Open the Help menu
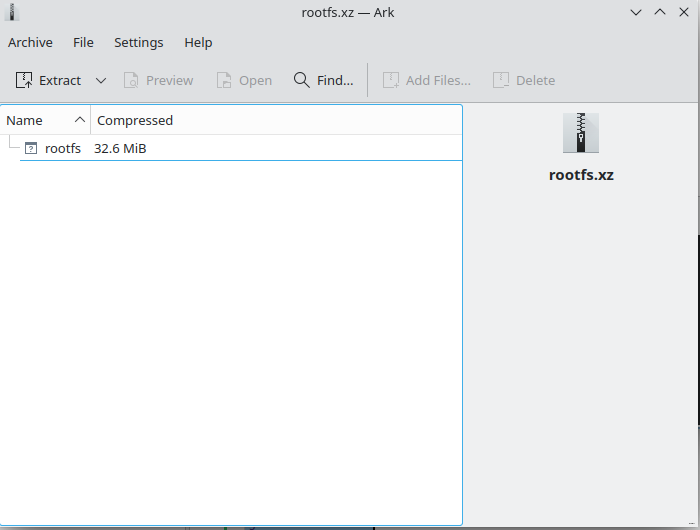This screenshot has width=700, height=530. [x=198, y=42]
